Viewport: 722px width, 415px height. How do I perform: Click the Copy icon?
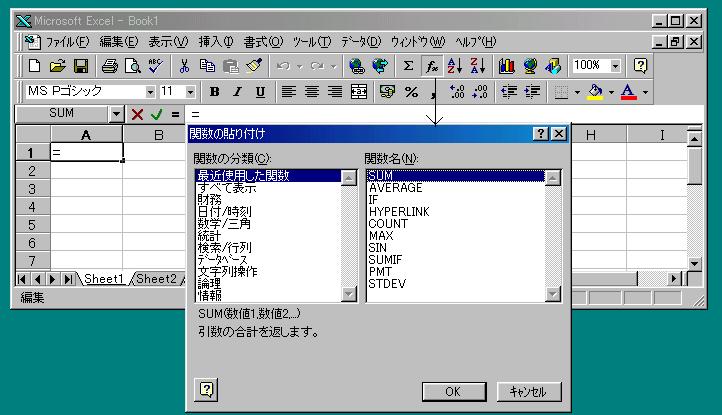pos(207,66)
